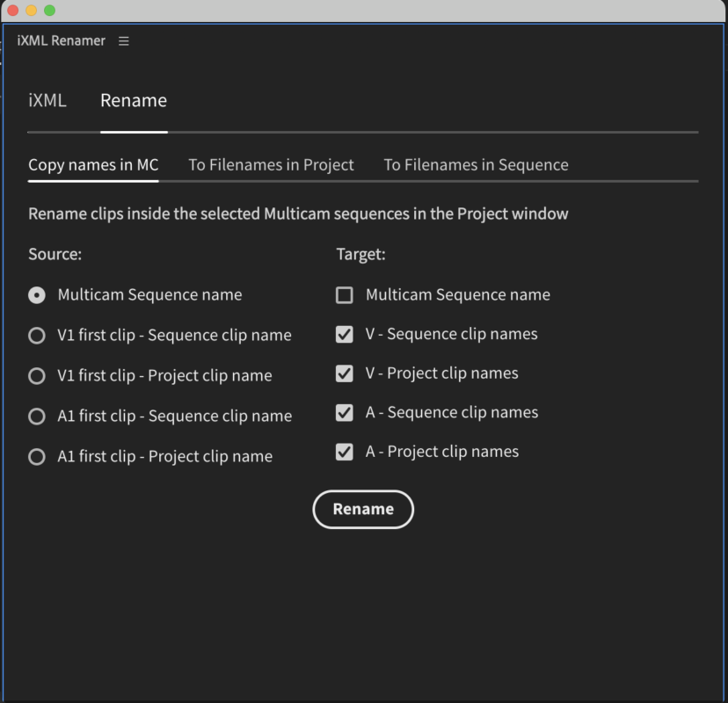This screenshot has width=728, height=703.
Task: Click the iXML Renamer panel title
Action: [62, 40]
